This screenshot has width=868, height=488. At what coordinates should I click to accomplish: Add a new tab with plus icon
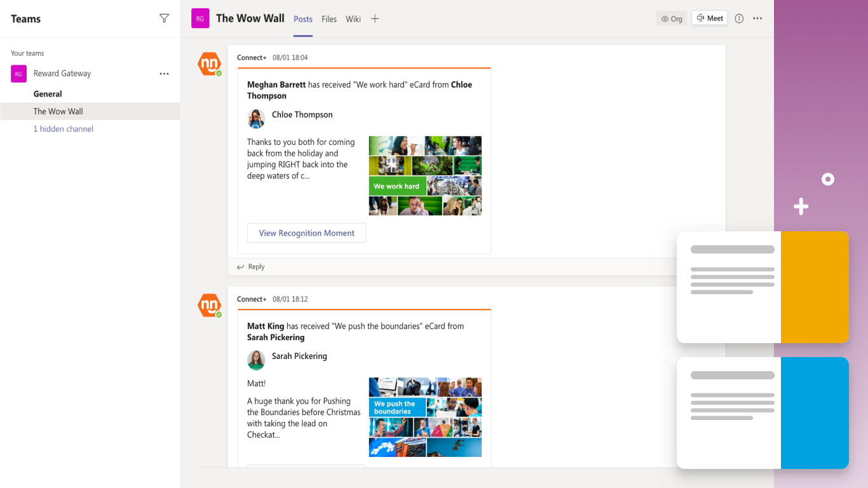coord(375,18)
